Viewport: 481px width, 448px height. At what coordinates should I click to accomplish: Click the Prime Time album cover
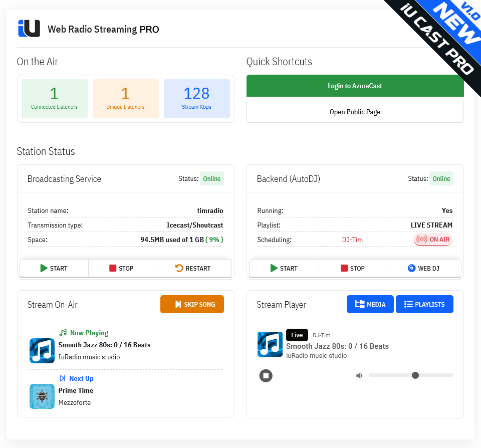[x=42, y=396]
